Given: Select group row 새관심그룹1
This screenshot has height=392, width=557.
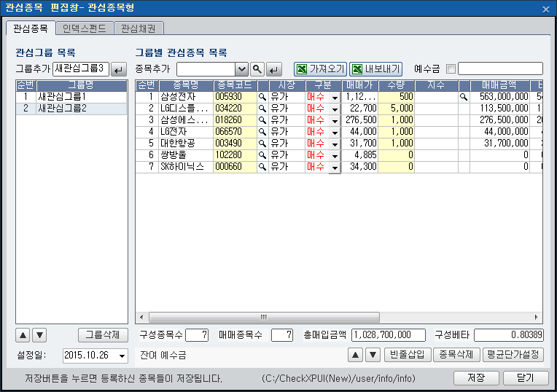Looking at the screenshot, I should [71, 97].
